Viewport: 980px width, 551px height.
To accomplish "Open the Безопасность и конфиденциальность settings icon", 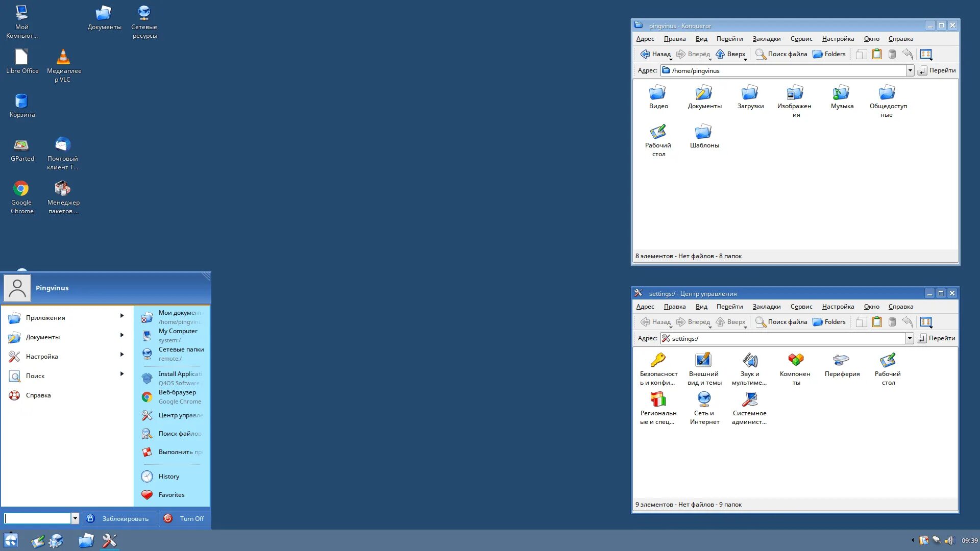I will (658, 361).
